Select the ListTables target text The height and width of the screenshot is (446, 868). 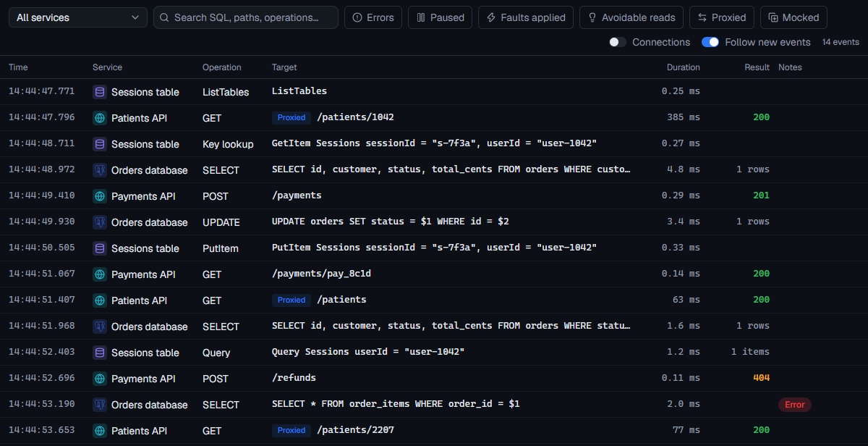point(299,91)
